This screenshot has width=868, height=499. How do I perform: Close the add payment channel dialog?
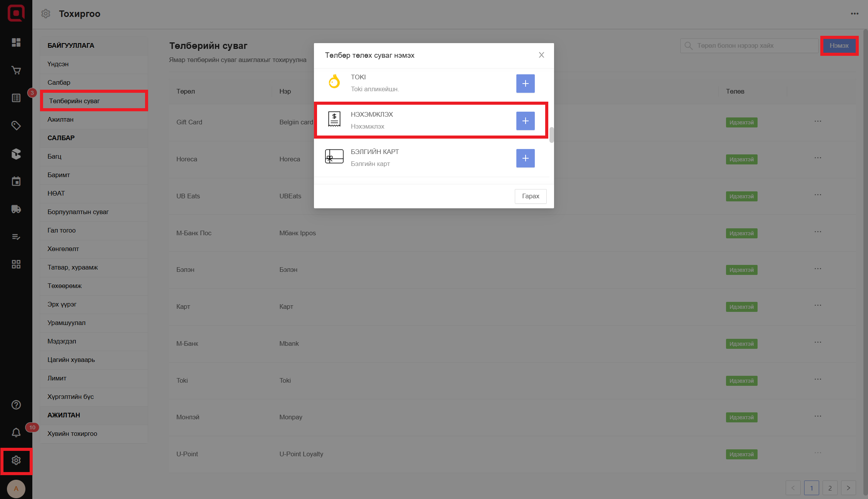pyautogui.click(x=541, y=55)
